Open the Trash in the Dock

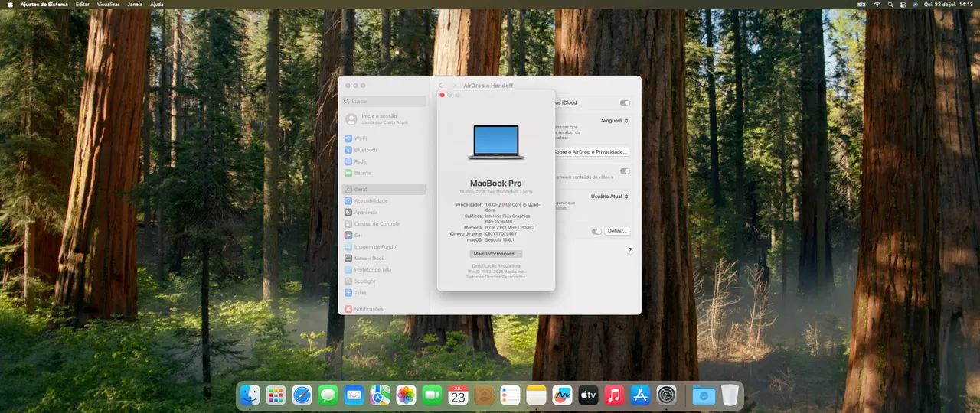coord(729,395)
